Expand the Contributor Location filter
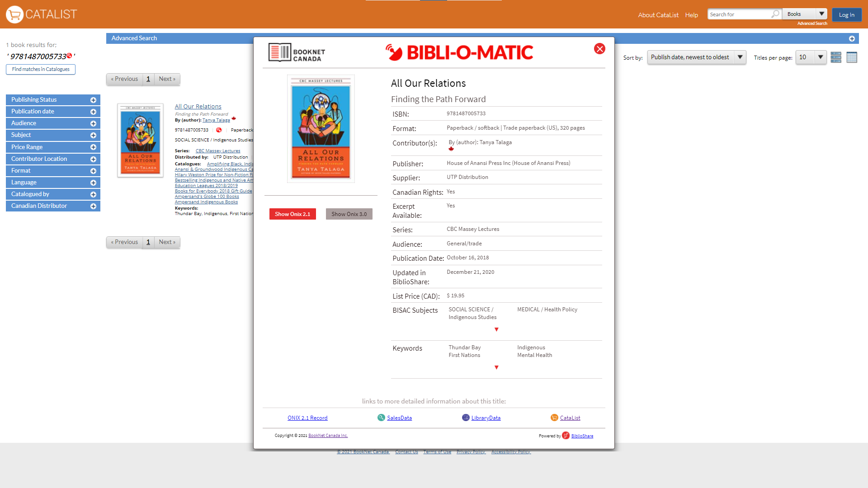The image size is (868, 488). 53,159
